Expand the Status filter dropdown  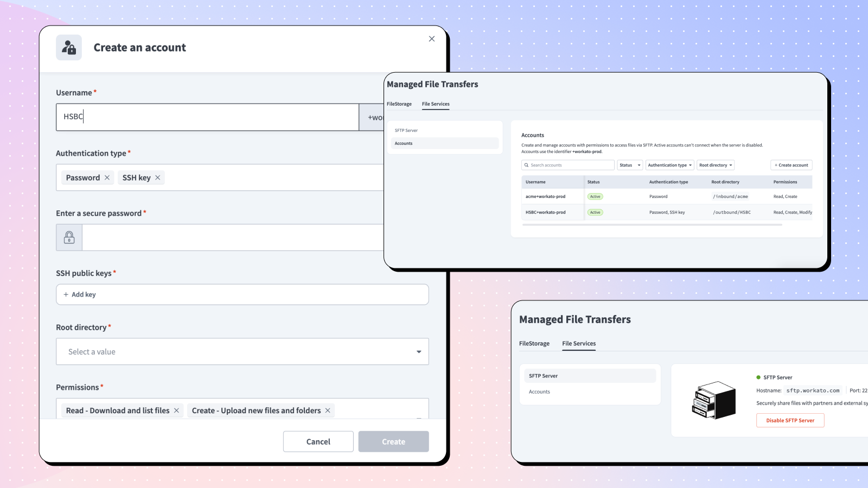click(630, 165)
